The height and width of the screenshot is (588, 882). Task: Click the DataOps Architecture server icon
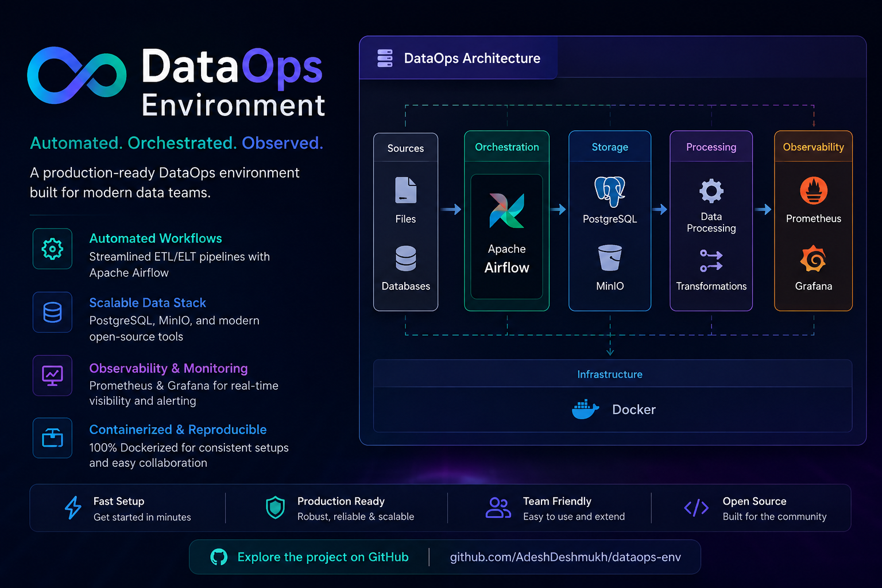pyautogui.click(x=385, y=58)
